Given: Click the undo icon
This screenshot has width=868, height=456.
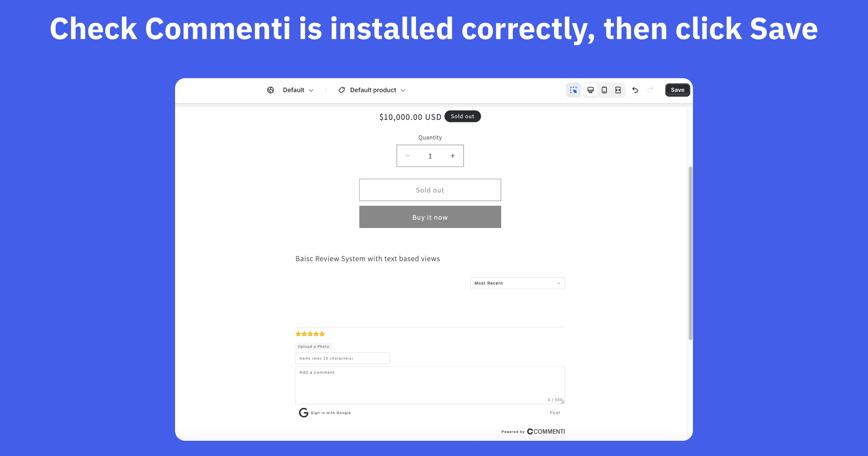Looking at the screenshot, I should (x=635, y=90).
